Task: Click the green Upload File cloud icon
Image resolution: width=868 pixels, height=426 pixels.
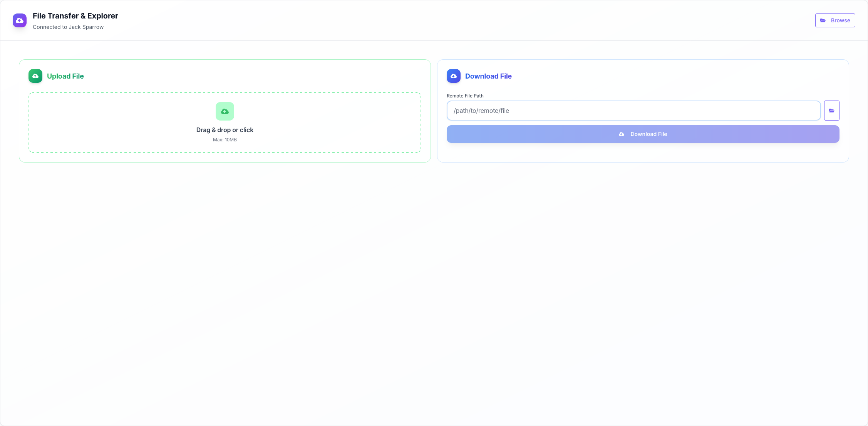Action: point(35,76)
